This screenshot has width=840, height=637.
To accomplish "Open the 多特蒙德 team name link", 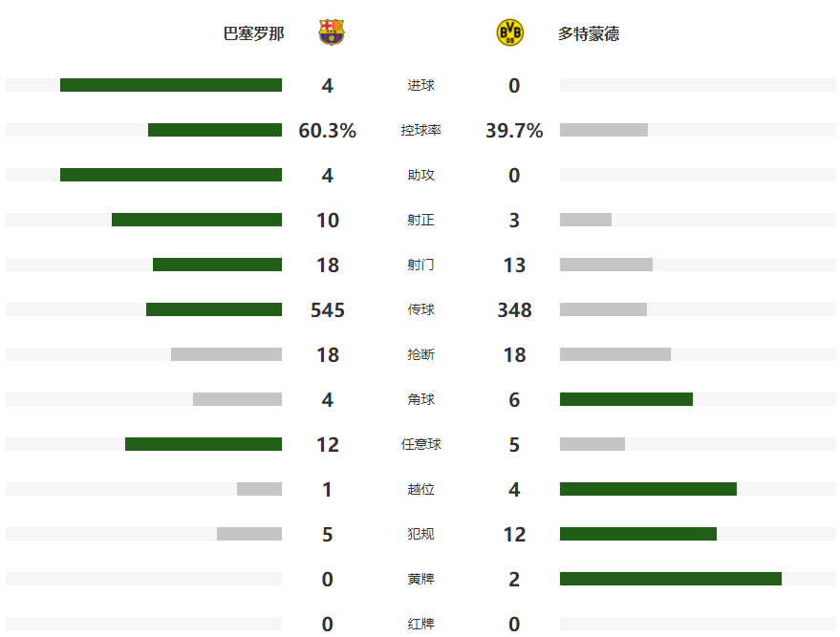I will tap(589, 33).
